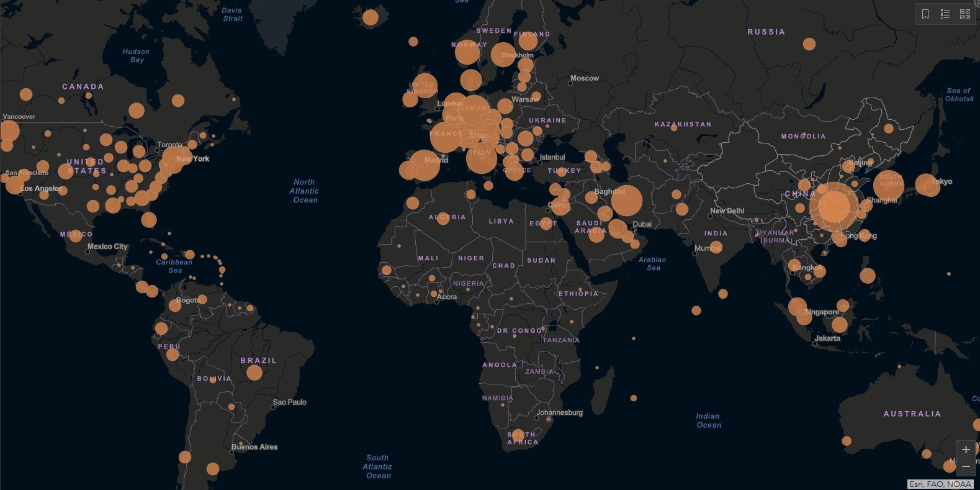Click the orange marker under Peru label
980x490 pixels.
pyautogui.click(x=173, y=355)
